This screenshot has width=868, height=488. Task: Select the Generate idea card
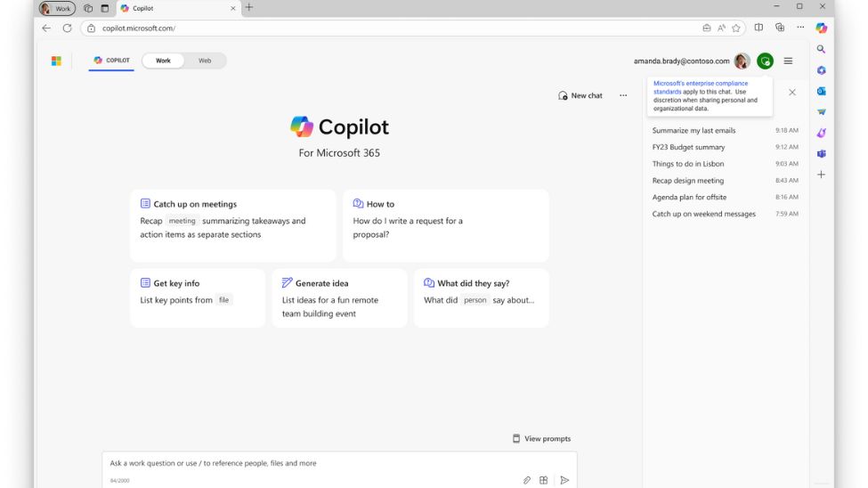(339, 298)
